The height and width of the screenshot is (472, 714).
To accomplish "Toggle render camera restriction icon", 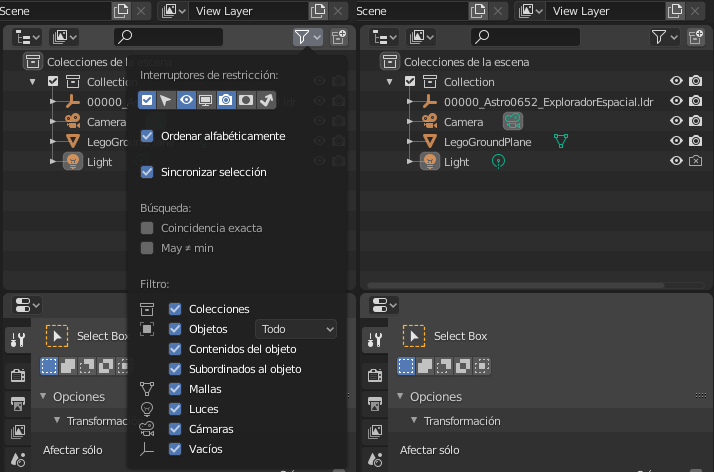I will click(226, 100).
